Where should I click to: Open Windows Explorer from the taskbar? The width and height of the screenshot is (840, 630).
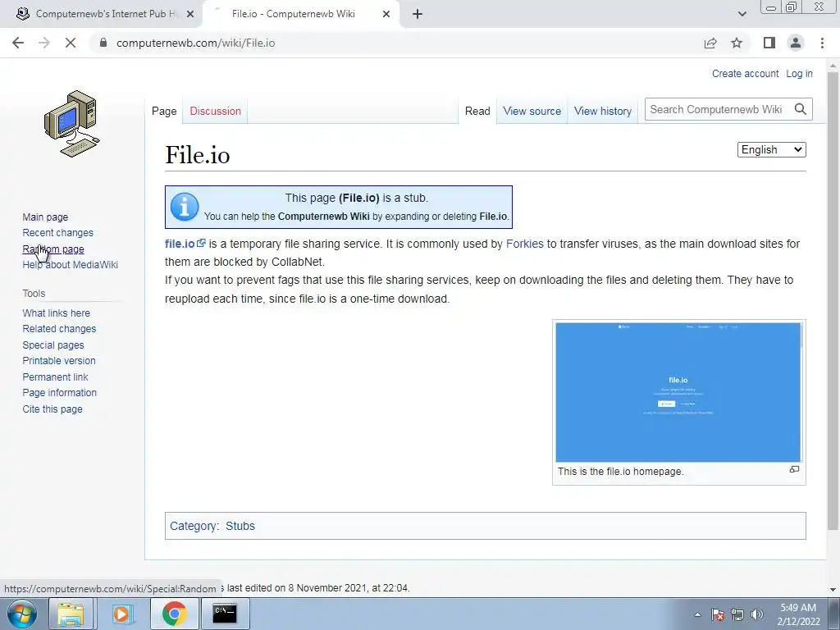pos(71,614)
